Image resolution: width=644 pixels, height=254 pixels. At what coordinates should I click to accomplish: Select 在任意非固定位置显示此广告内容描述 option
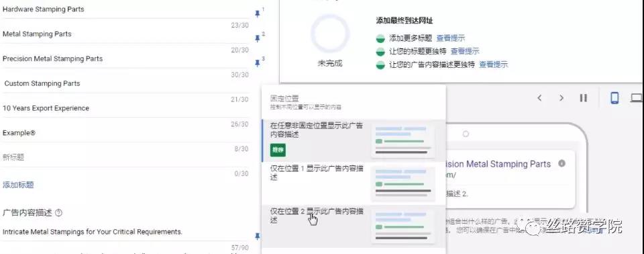tap(354, 141)
